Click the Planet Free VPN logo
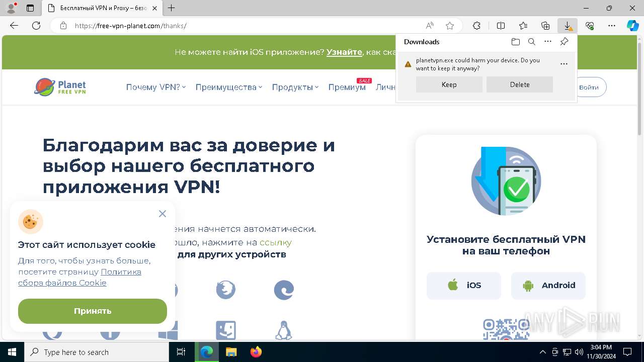The height and width of the screenshot is (362, 644). [60, 87]
